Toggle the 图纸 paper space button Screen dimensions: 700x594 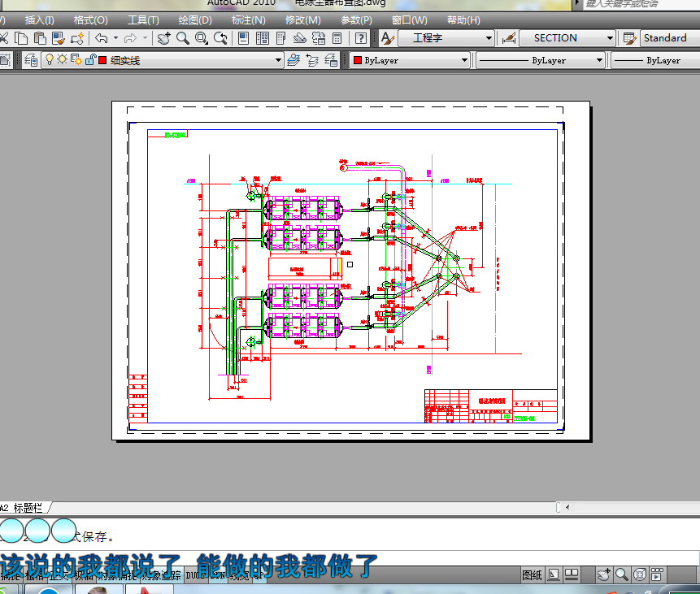click(532, 575)
